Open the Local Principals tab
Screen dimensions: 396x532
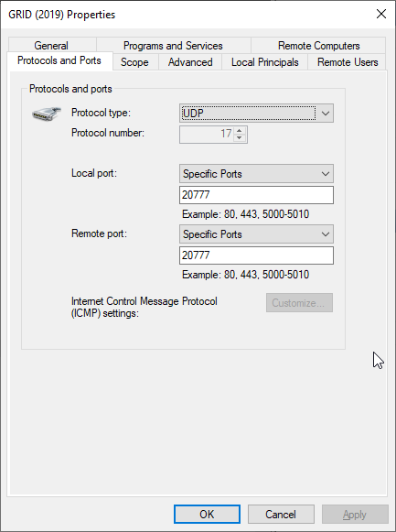point(265,62)
